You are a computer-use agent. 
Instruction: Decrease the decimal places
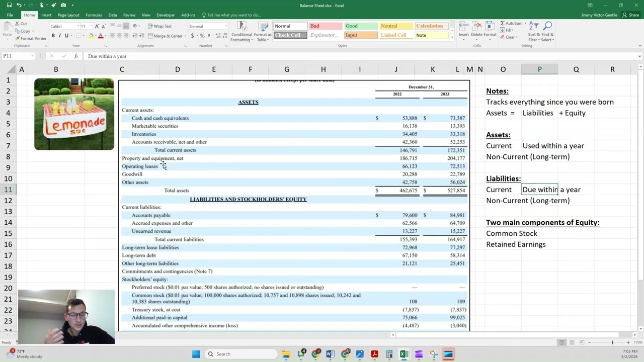(224, 36)
